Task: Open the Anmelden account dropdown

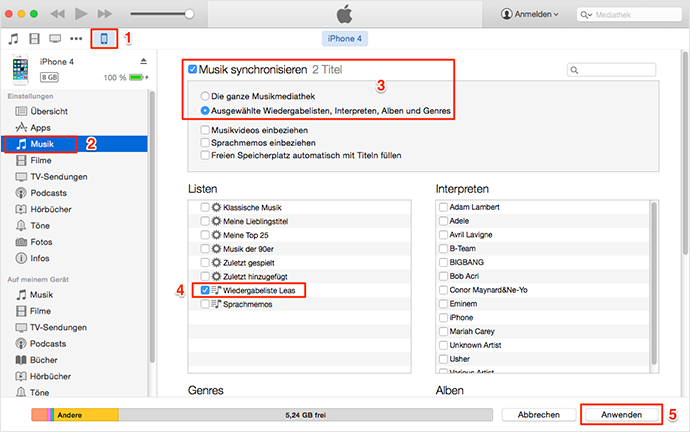Action: coord(529,15)
